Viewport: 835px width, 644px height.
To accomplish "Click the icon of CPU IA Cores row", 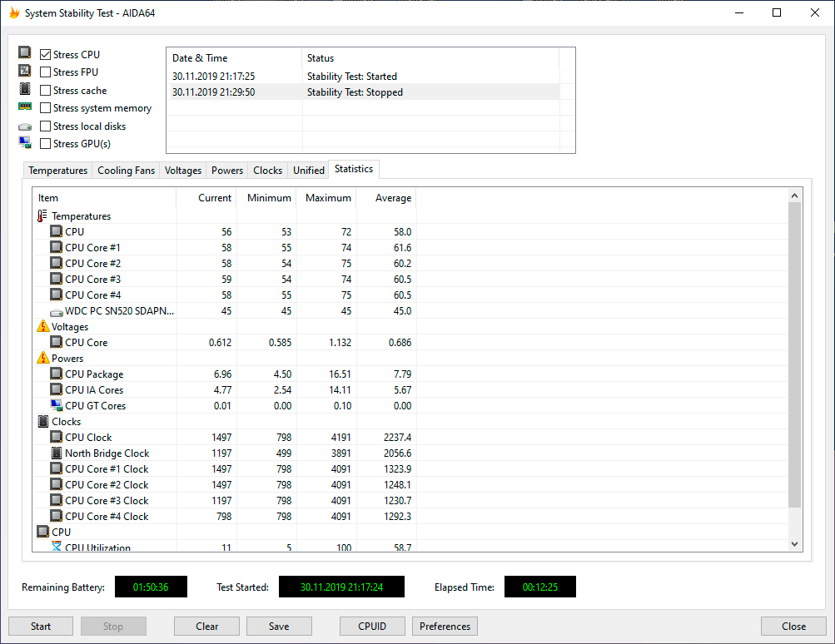I will click(56, 389).
